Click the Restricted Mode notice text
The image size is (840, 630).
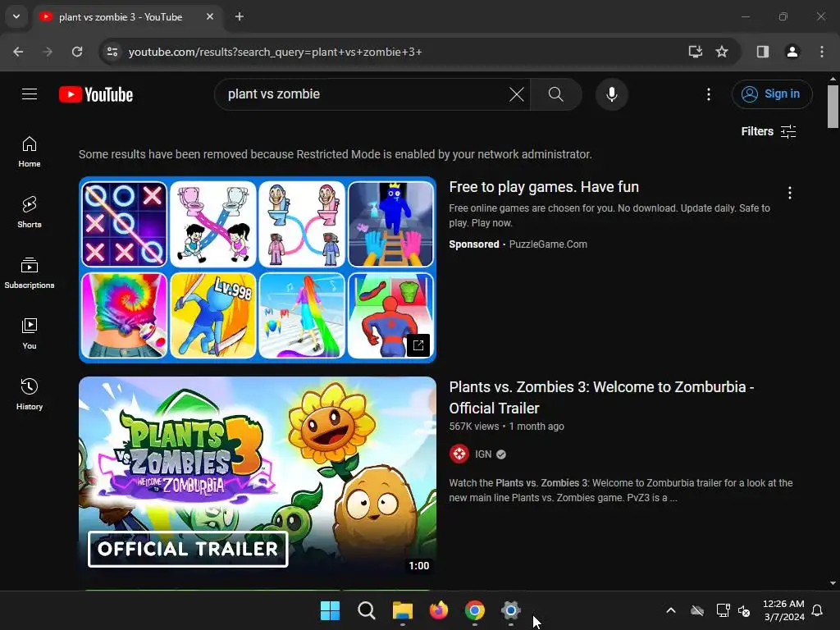(x=336, y=154)
